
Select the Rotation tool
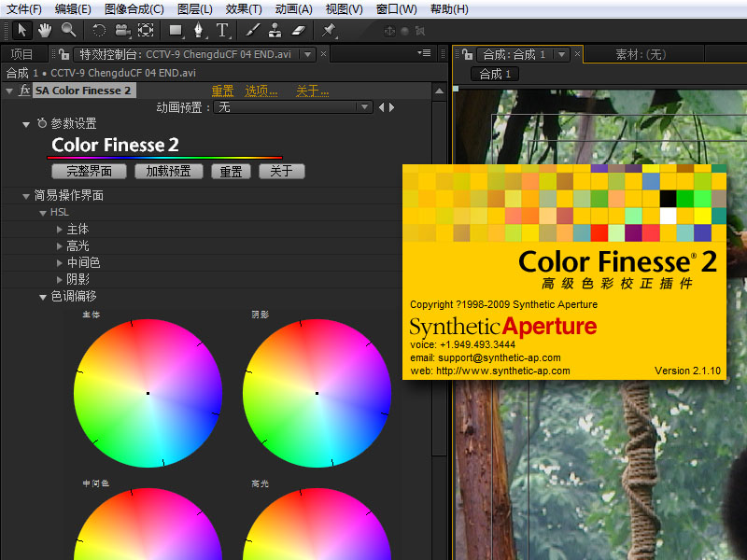(99, 31)
